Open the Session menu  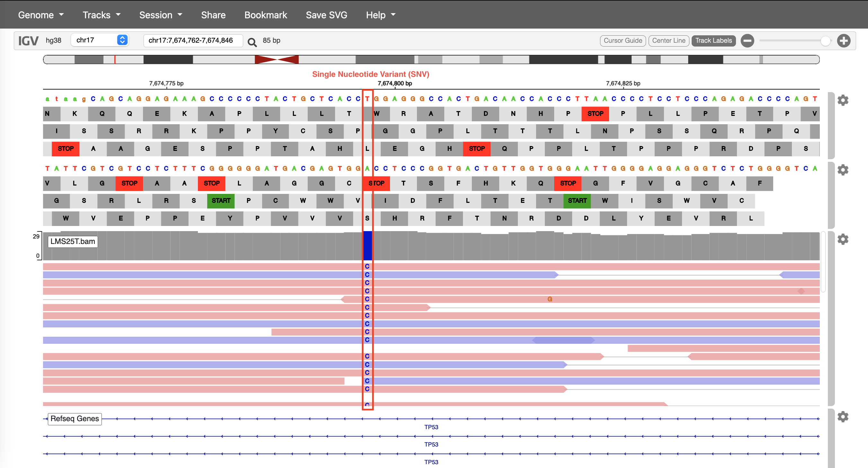[160, 15]
